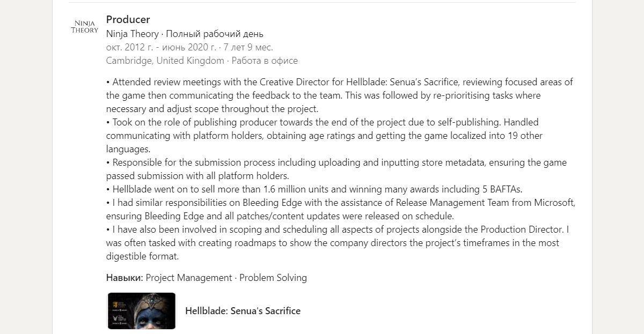The image size is (644, 334).
Task: Open the "Hellblade: Senua's Sacrifice" media title
Action: coord(243,311)
